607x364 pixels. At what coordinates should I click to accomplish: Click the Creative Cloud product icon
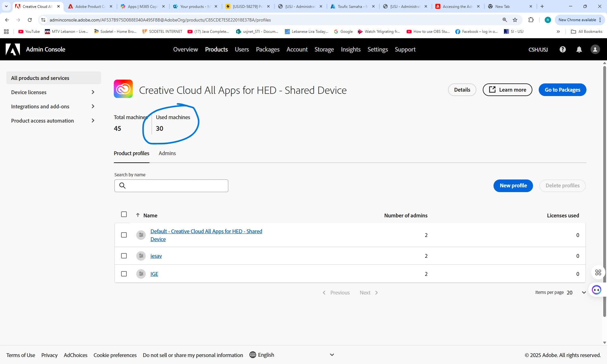click(x=123, y=89)
